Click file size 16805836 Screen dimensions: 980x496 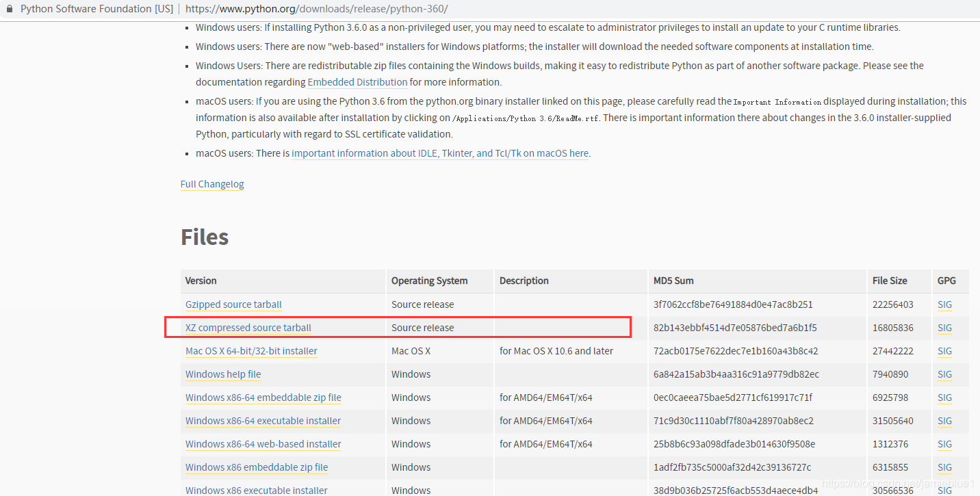893,328
